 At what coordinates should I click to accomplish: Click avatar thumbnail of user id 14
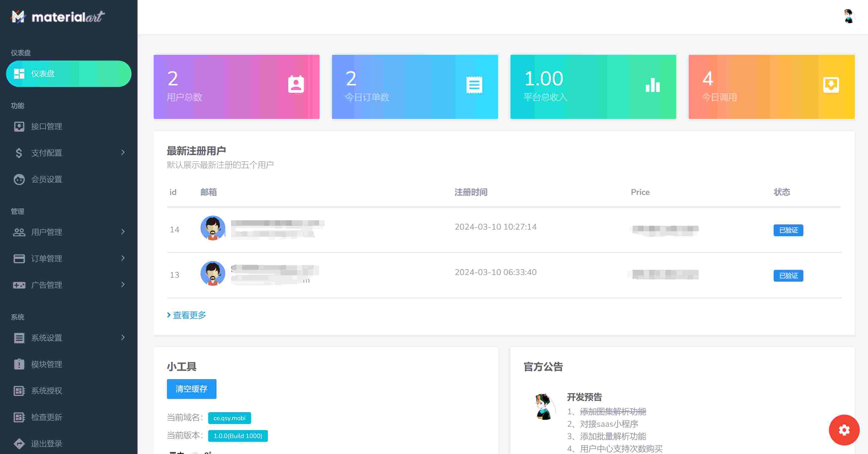tap(213, 228)
